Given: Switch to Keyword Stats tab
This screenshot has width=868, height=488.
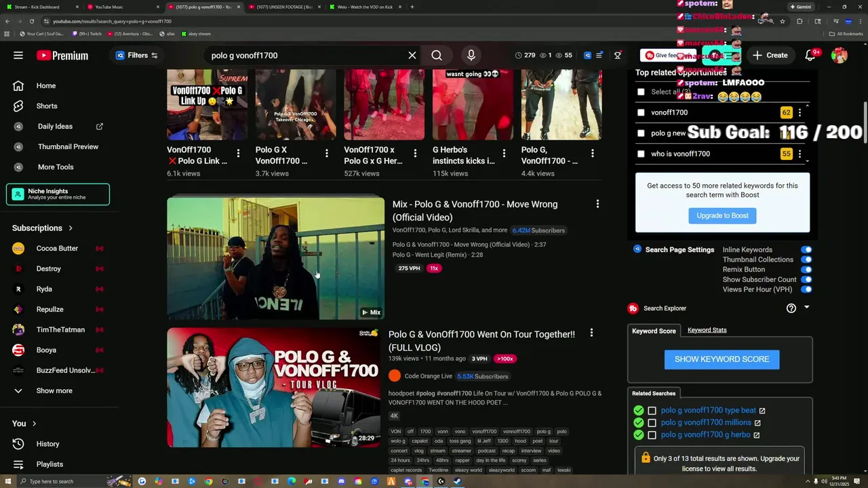Looking at the screenshot, I should 707,330.
